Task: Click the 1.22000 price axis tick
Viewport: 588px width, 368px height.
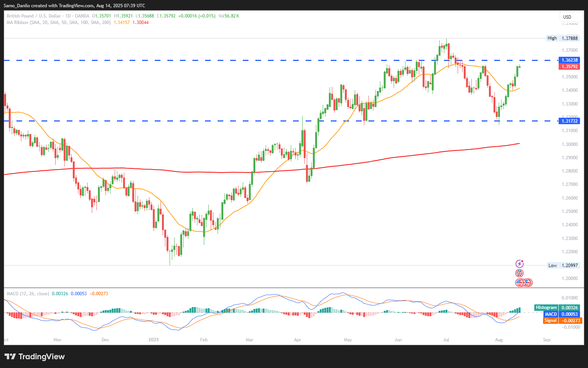Action: pos(570,252)
